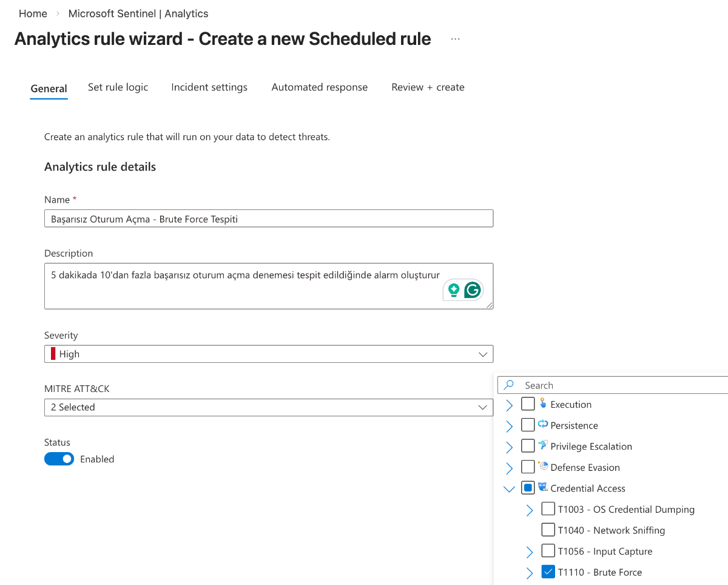Click the Persistence tactic icon
This screenshot has width=728, height=585.
click(543, 425)
